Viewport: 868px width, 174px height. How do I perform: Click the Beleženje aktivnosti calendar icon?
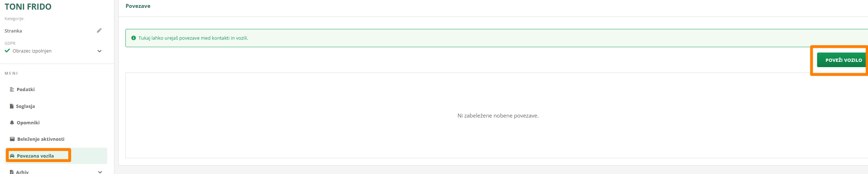12,139
